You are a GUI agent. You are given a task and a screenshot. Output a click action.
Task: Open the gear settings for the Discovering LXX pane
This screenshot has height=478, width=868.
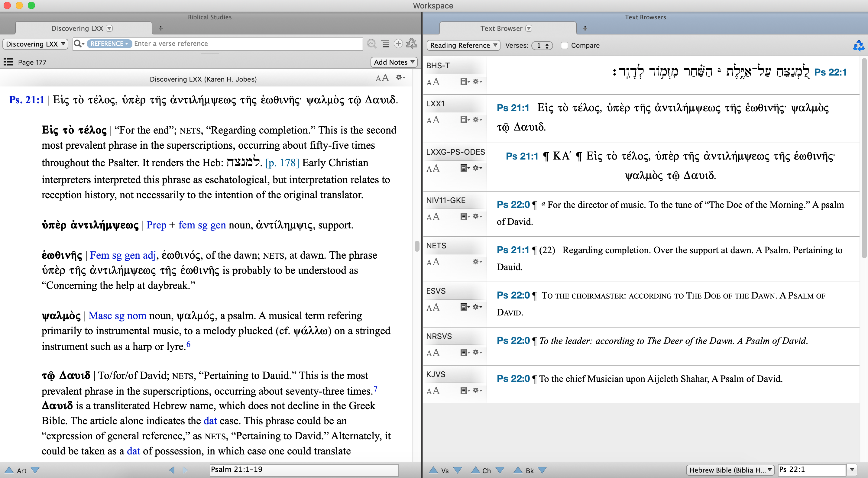click(x=400, y=78)
